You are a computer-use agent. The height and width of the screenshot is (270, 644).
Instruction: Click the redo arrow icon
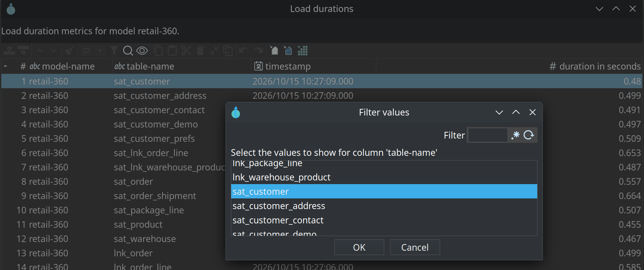point(258,51)
